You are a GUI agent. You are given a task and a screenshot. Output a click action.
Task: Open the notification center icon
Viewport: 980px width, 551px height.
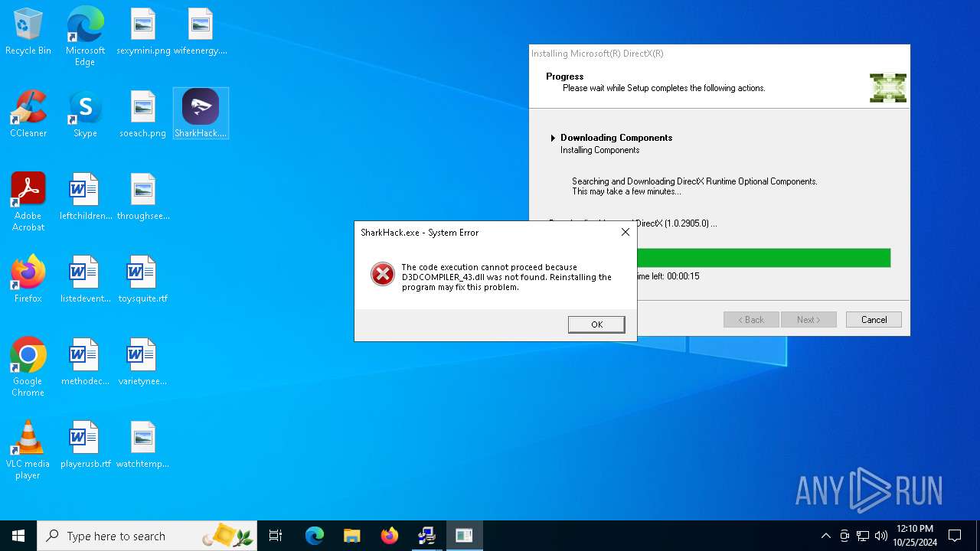[x=955, y=536]
